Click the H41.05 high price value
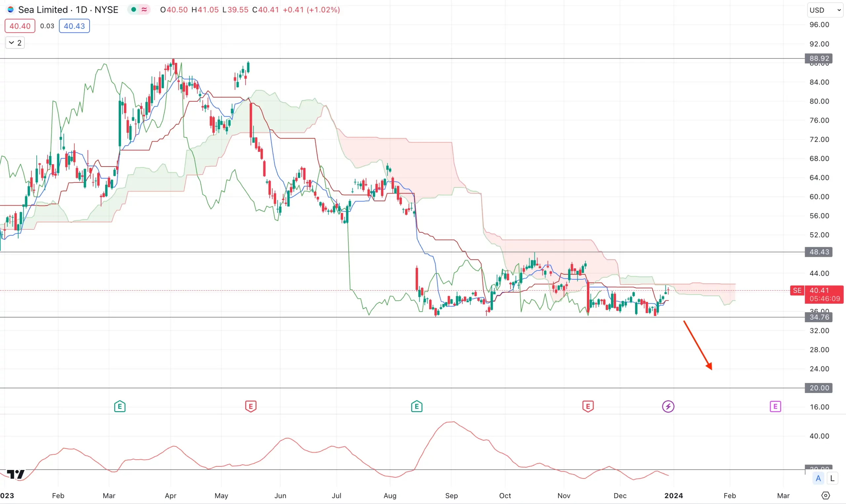The width and height of the screenshot is (846, 504). point(205,10)
